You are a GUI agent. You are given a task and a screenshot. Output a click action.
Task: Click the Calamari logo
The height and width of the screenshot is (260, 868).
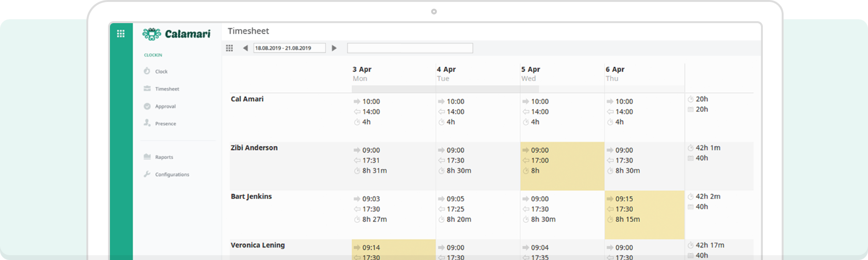pos(176,34)
